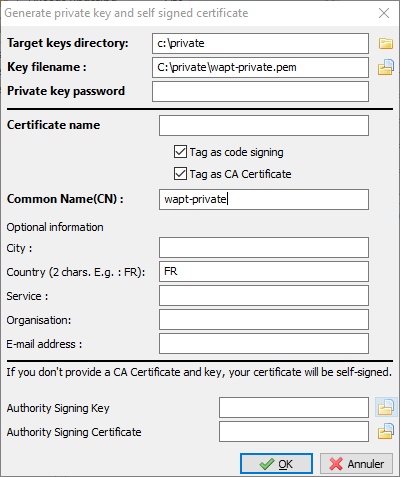400x477 pixels.
Task: Click the Organisation input field
Action: pos(264,319)
